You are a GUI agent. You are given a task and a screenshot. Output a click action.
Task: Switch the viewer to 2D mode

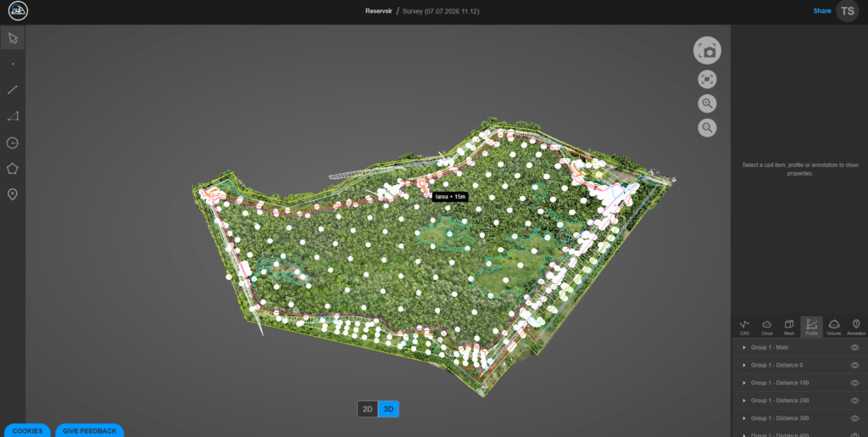point(368,409)
